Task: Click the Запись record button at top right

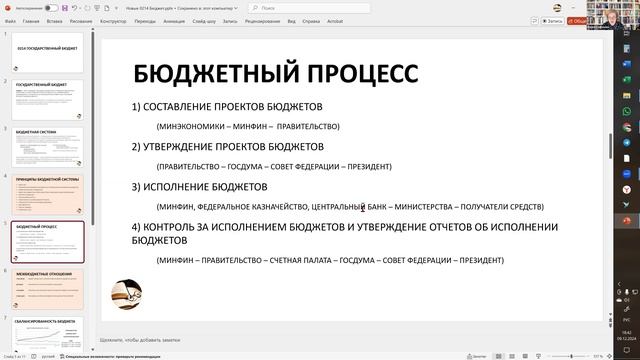Action: tap(552, 21)
